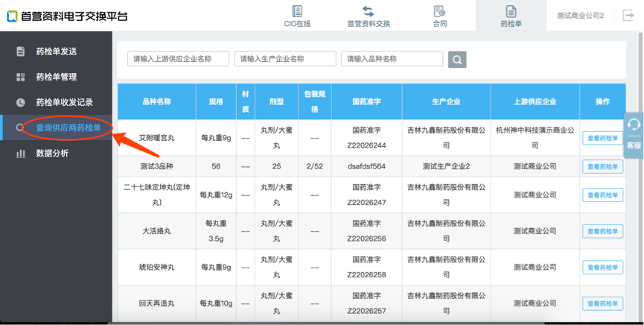Click approval number 国药准字 Z22026258
Image resolution: width=644 pixels, height=325 pixels.
pyautogui.click(x=367, y=267)
